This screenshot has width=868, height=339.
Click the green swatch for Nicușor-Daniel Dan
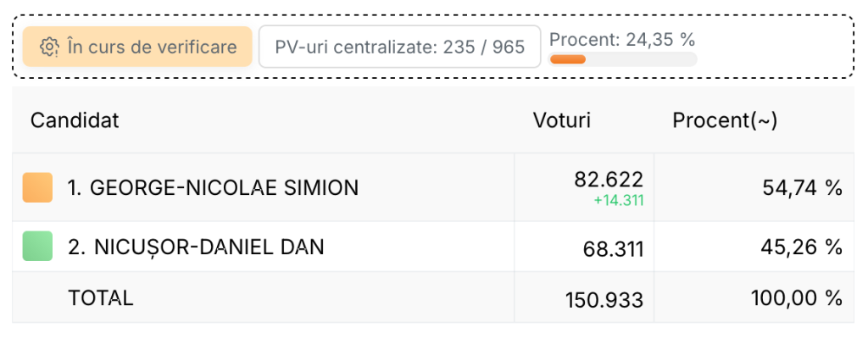tap(37, 246)
